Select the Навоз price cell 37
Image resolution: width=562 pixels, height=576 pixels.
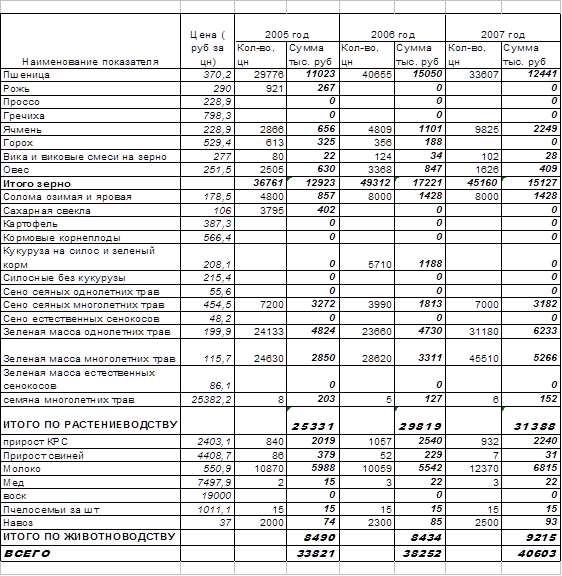tap(207, 522)
